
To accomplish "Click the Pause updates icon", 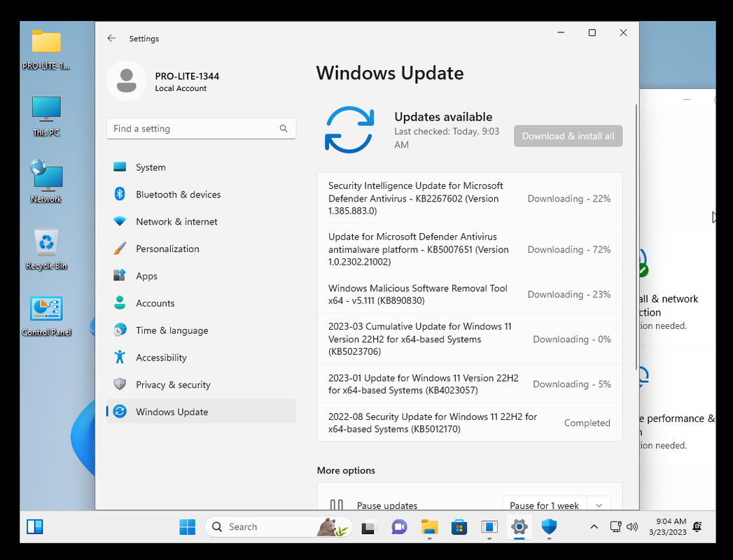I will tap(337, 505).
